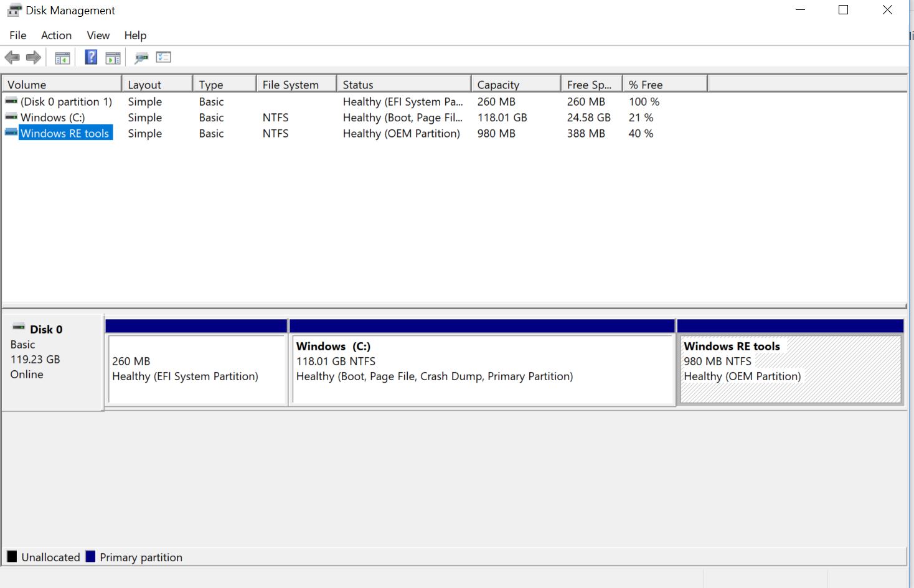The image size is (914, 588).
Task: Sort by the % Free column header
Action: coord(665,84)
